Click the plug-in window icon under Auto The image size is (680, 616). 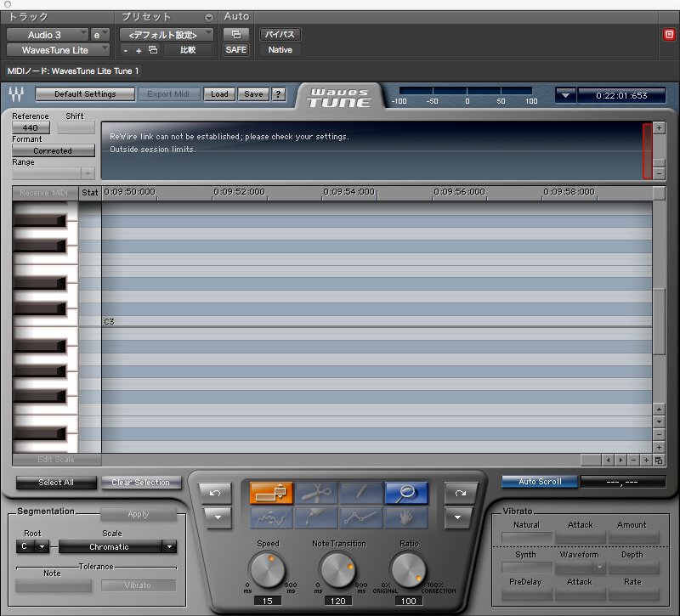coord(236,34)
